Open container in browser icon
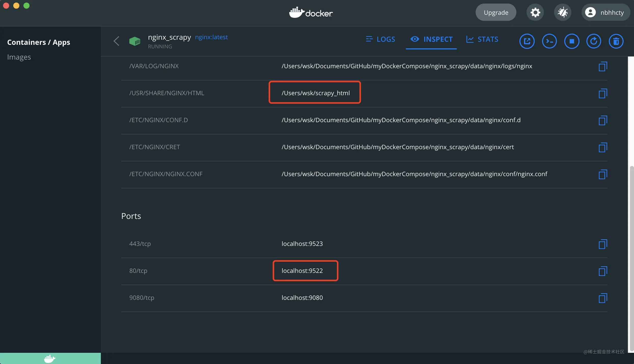The height and width of the screenshot is (364, 634). (x=527, y=41)
